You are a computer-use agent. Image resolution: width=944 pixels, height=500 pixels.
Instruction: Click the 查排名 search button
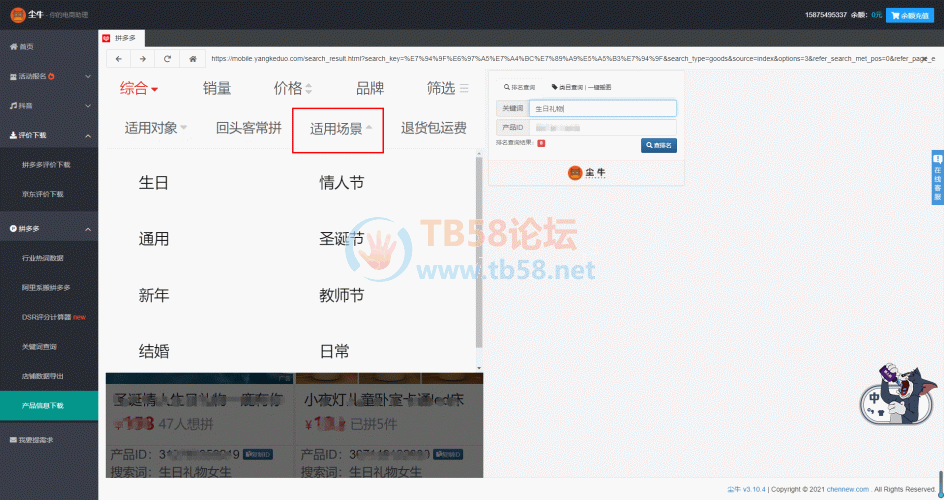[659, 145]
